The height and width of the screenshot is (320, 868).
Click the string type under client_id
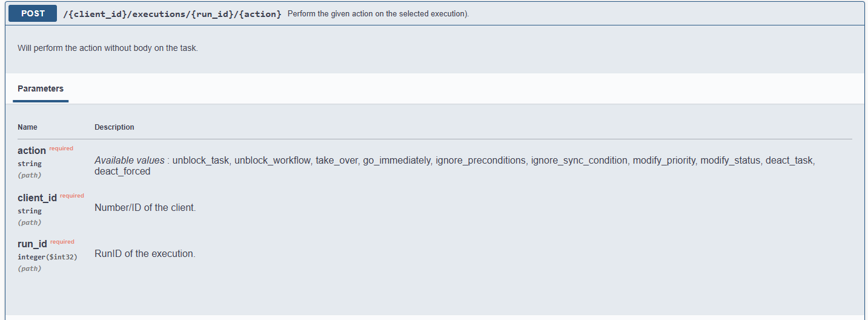(x=30, y=211)
